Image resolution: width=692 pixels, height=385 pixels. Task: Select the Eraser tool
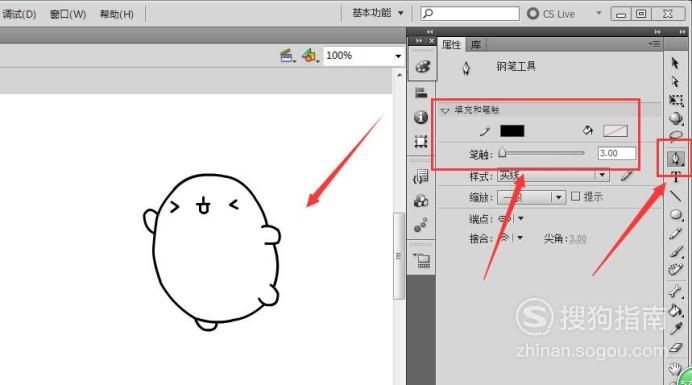(x=676, y=348)
